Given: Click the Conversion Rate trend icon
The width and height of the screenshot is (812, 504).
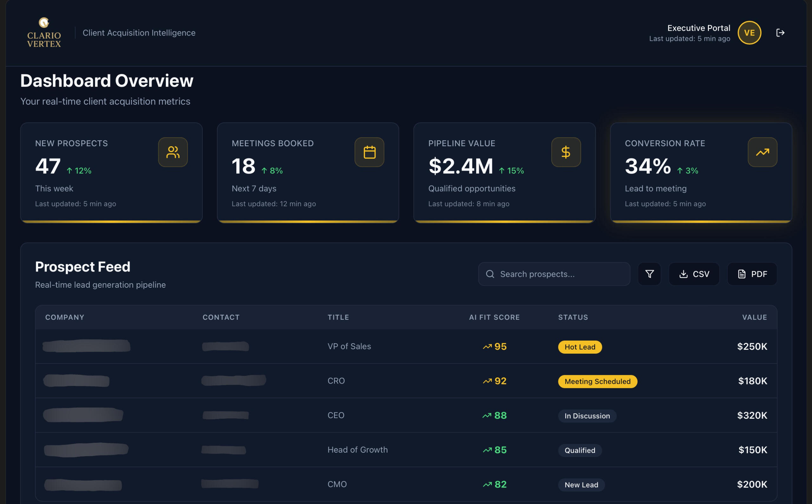Looking at the screenshot, I should [x=762, y=152].
